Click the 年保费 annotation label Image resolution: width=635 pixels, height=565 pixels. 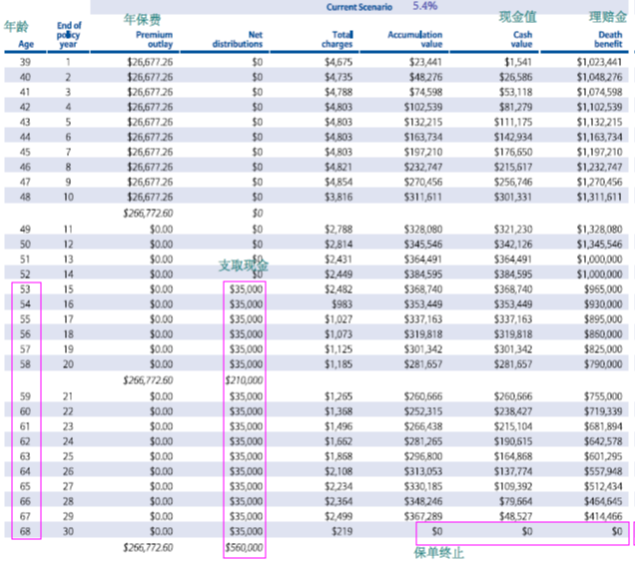click(x=142, y=19)
